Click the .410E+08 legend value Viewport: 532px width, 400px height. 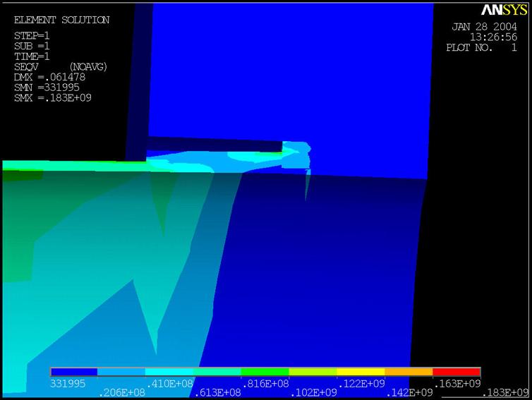click(x=169, y=384)
